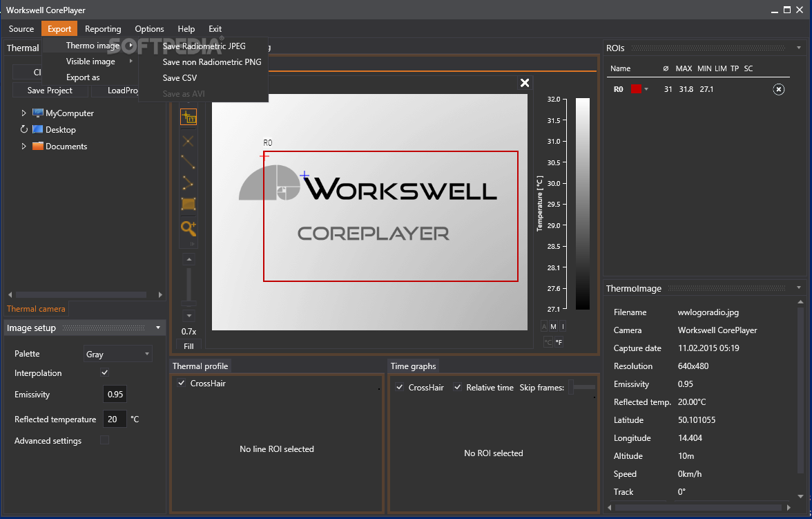This screenshot has width=812, height=519.
Task: Delete ROI R0 with circled X
Action: pos(778,89)
